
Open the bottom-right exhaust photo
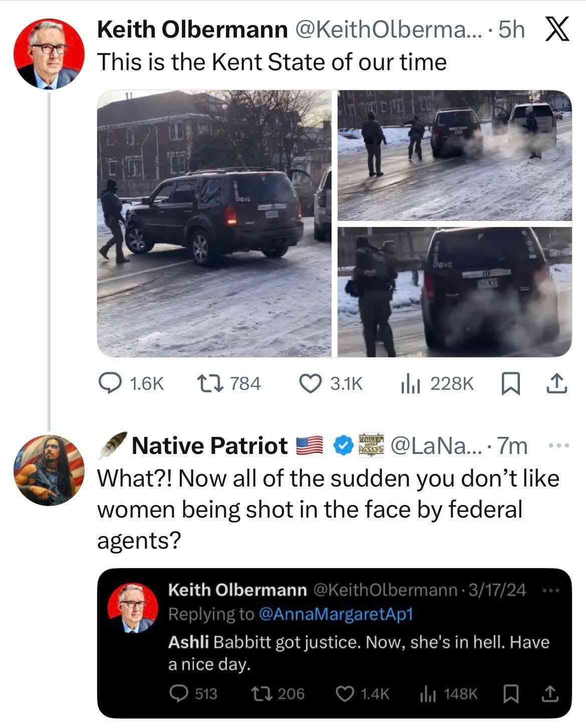454,292
